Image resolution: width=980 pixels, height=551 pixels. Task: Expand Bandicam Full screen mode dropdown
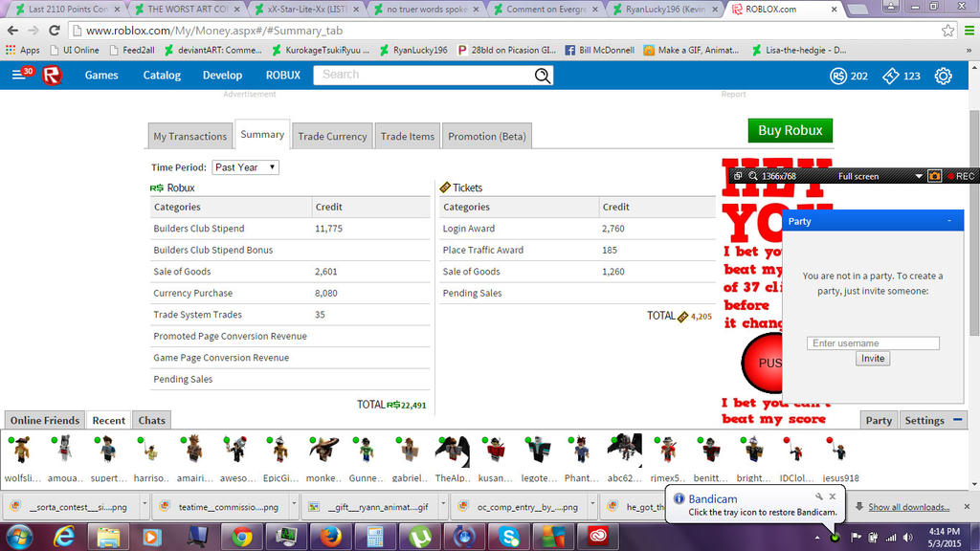click(x=918, y=176)
